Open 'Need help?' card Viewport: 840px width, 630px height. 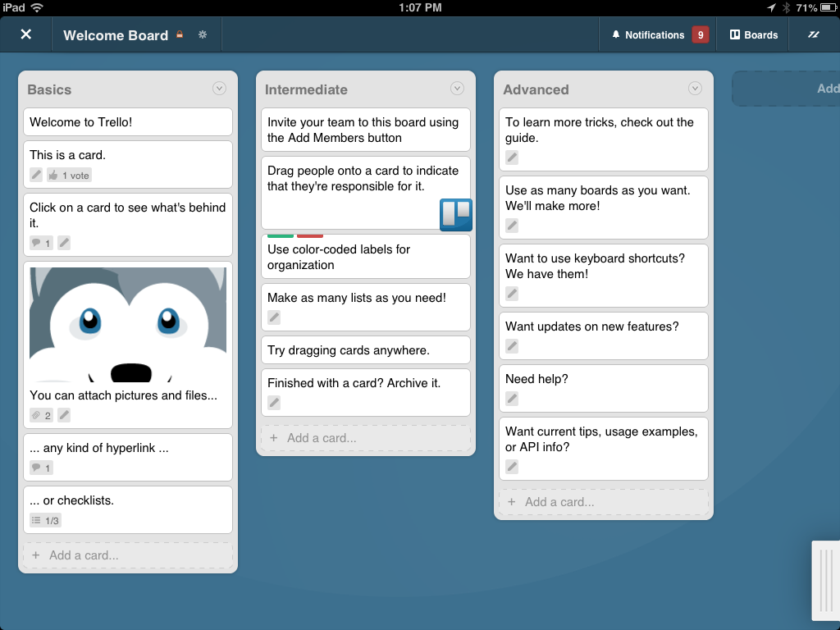pyautogui.click(x=604, y=388)
